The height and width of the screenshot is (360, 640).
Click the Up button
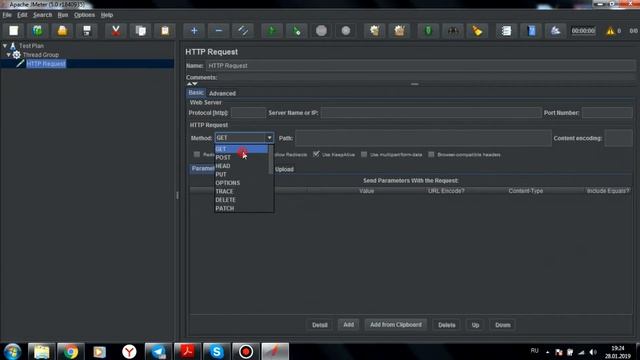point(476,325)
